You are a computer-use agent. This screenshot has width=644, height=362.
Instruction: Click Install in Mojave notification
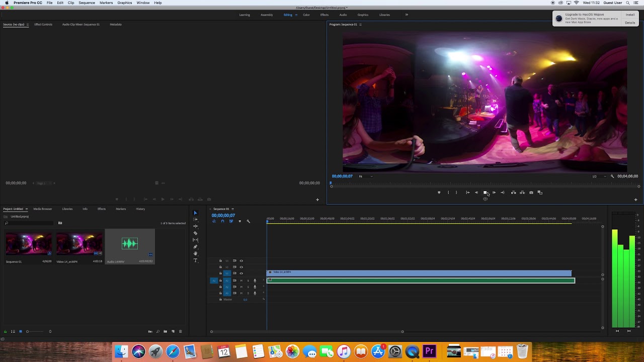pyautogui.click(x=630, y=15)
